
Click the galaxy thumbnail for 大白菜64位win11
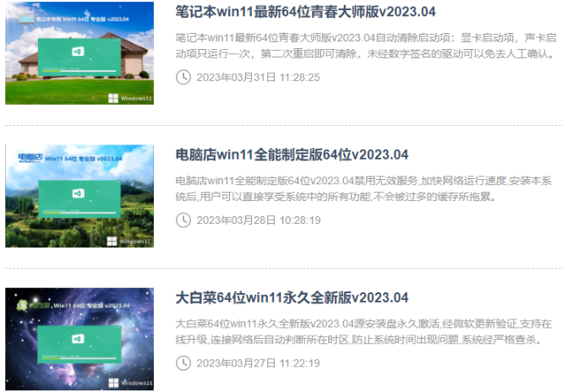point(79,339)
